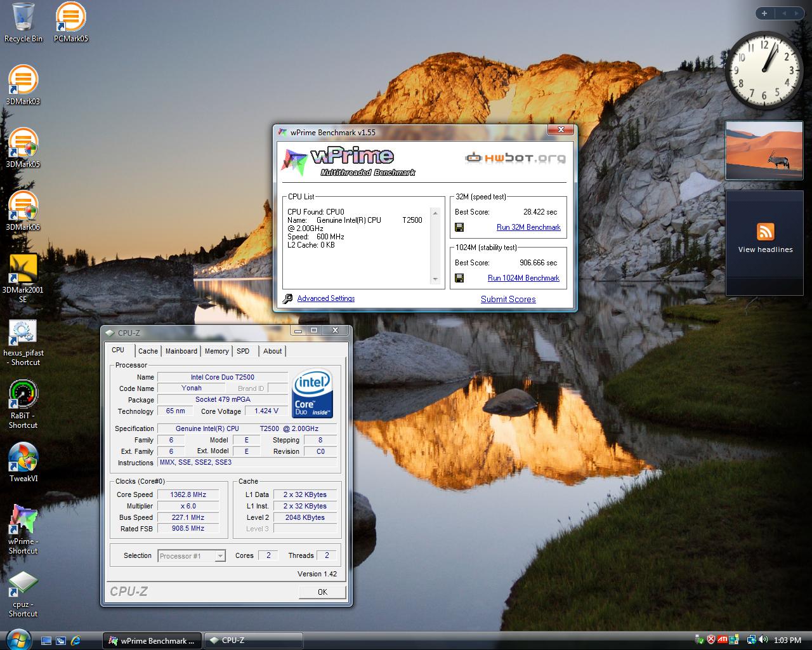Click the analog clock gadget
This screenshot has height=650, width=812.
tap(764, 70)
